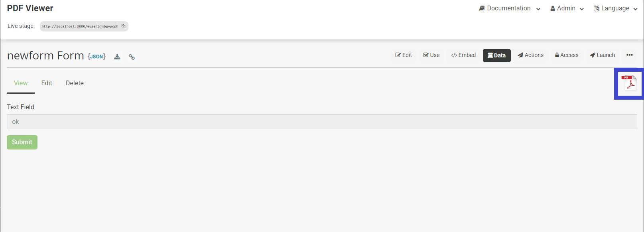This screenshot has width=644, height=232.
Task: Expand the Admin user menu
Action: coord(567,8)
